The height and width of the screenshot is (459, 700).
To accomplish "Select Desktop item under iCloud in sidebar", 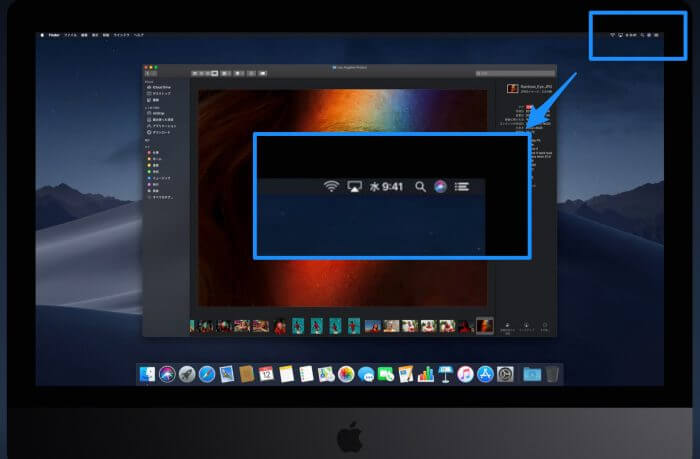I will point(159,94).
